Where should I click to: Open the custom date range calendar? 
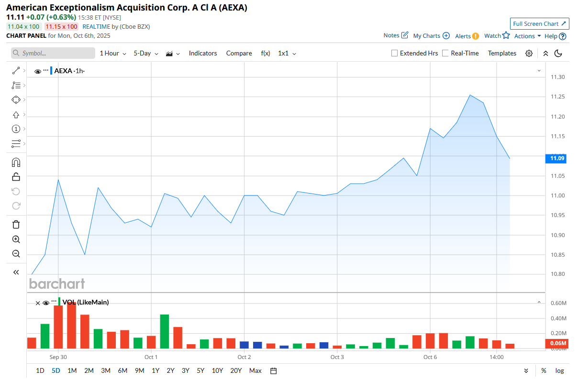274,370
